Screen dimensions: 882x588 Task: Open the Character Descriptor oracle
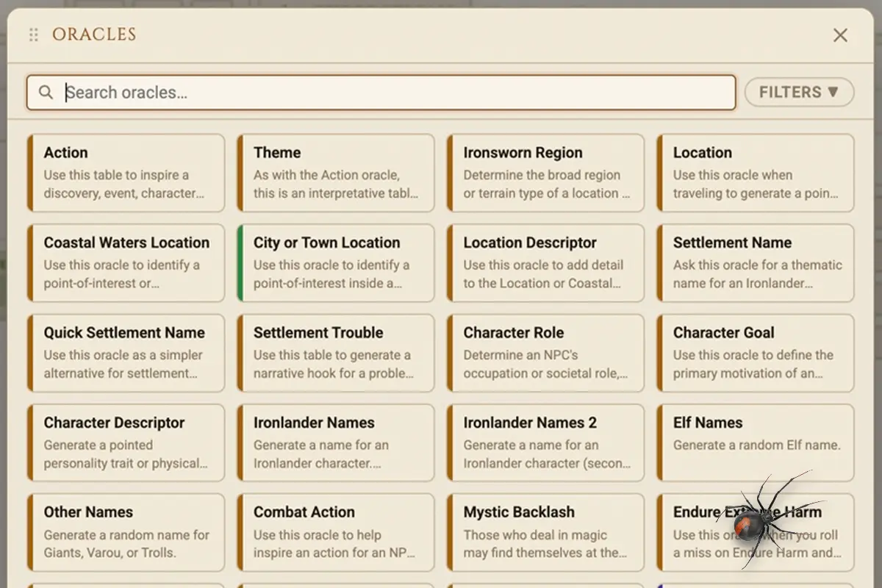tap(126, 442)
